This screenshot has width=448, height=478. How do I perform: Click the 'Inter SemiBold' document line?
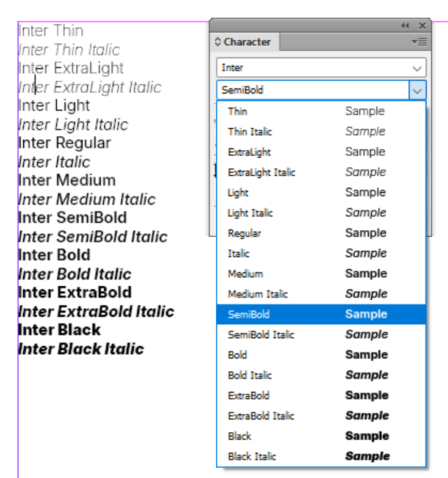73,218
